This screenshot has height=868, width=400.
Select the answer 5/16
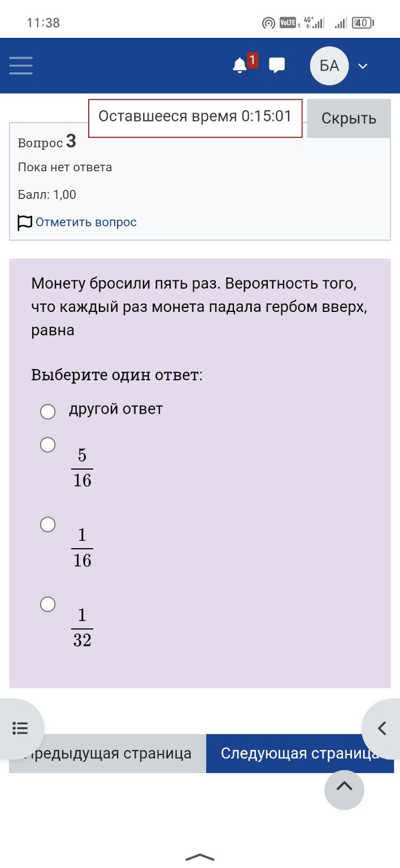coord(47,445)
